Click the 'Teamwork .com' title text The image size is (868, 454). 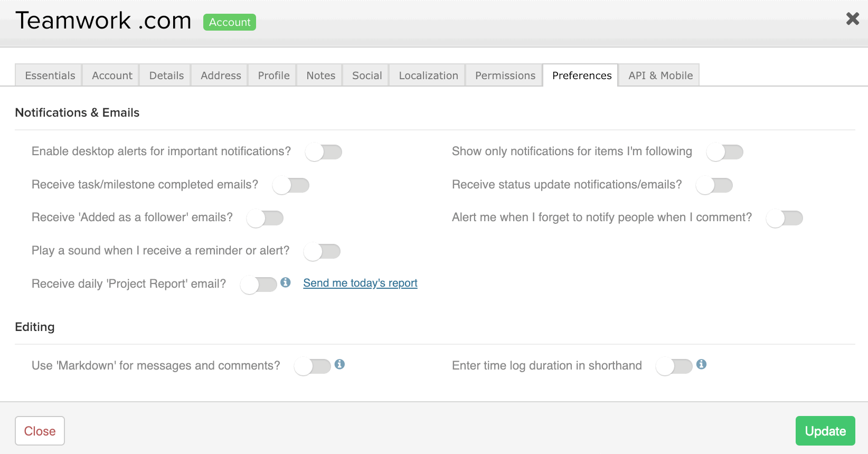tap(103, 21)
